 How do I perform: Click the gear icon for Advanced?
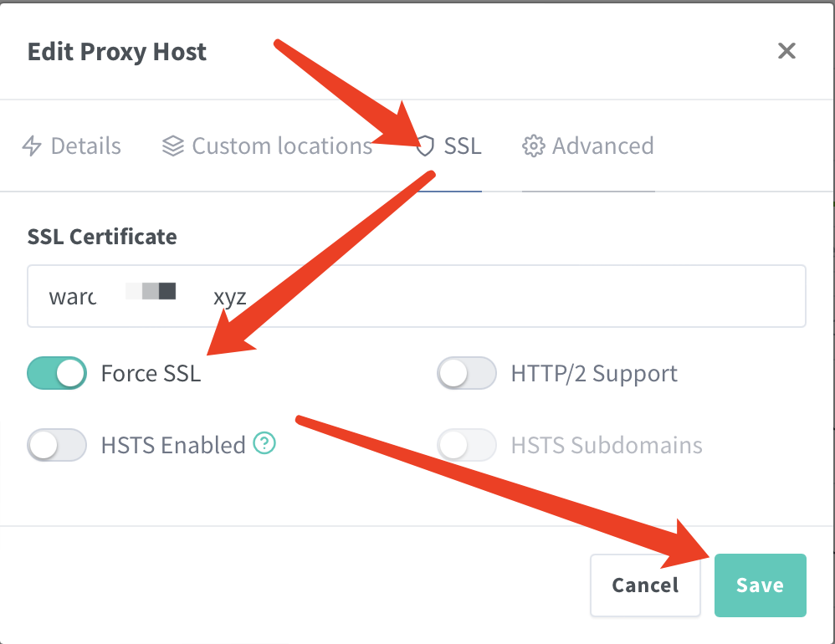(x=534, y=146)
